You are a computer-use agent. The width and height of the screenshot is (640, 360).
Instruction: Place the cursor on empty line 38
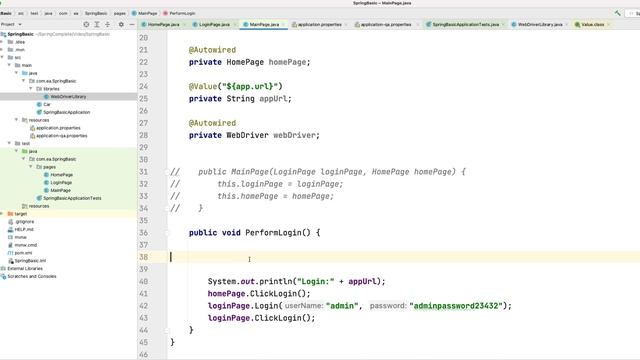tap(404, 257)
